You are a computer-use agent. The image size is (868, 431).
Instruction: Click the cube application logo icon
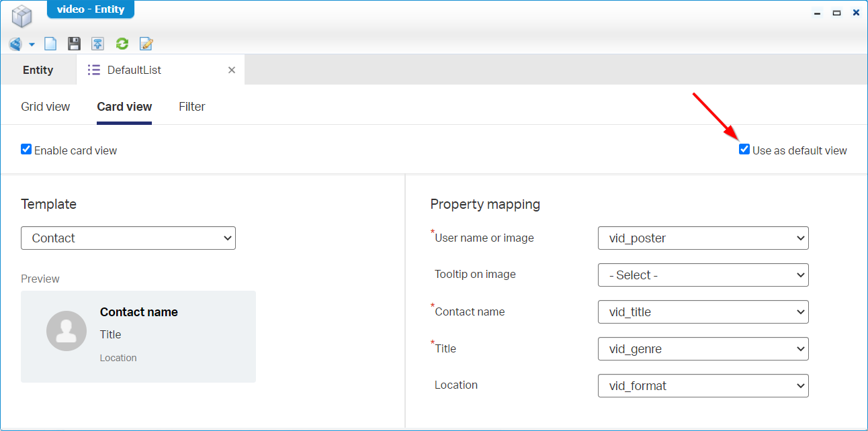tap(22, 16)
